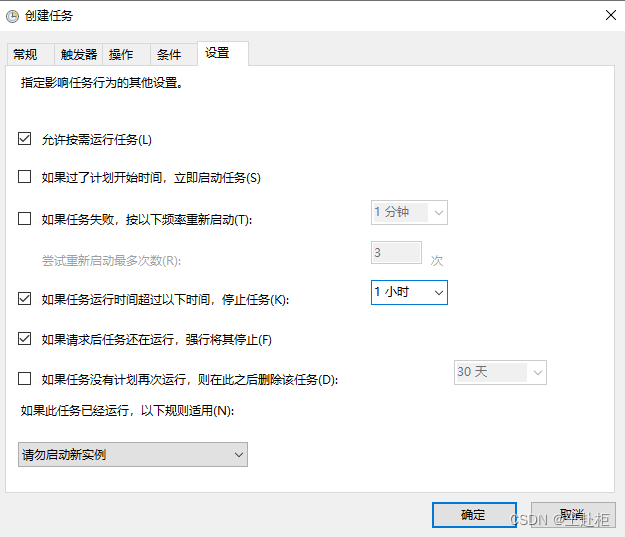Click the 取消 button

coord(573,515)
